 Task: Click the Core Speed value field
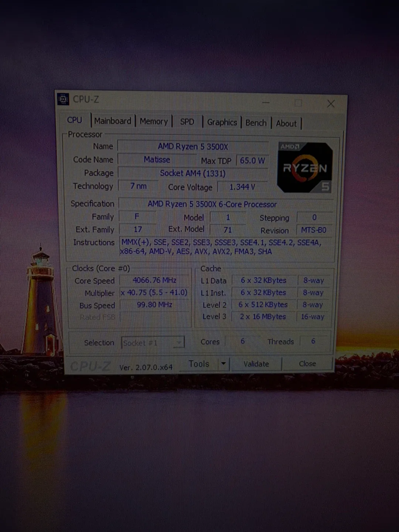tap(154, 280)
